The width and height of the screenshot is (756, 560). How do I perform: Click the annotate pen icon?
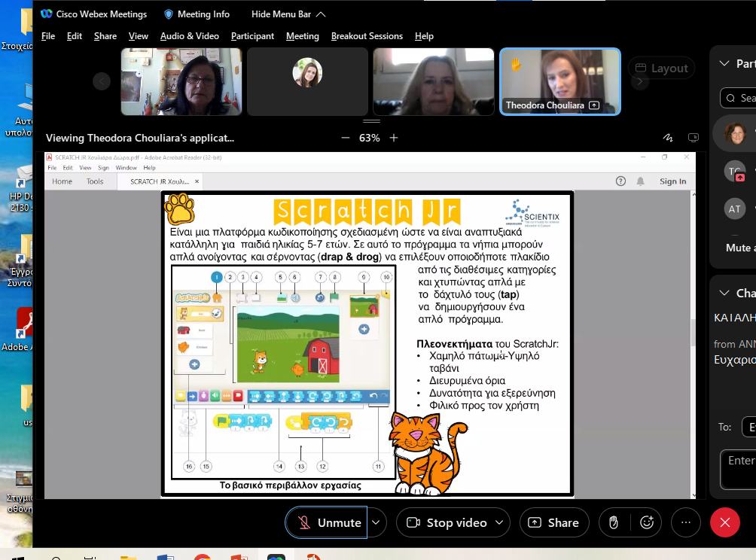pos(668,138)
